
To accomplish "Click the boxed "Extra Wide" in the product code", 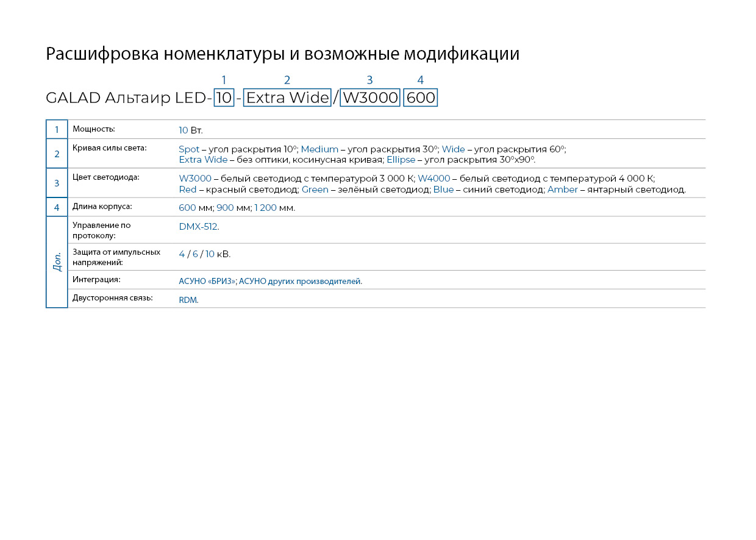I will 287,98.
